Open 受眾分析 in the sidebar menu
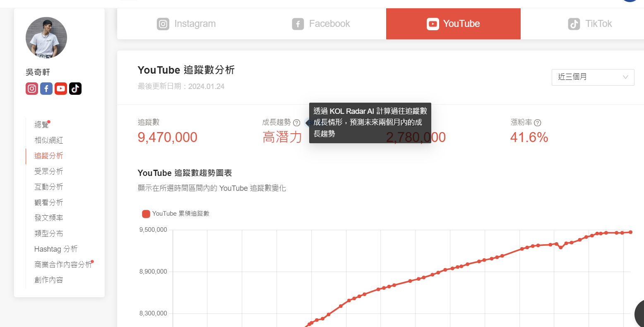 click(49, 171)
